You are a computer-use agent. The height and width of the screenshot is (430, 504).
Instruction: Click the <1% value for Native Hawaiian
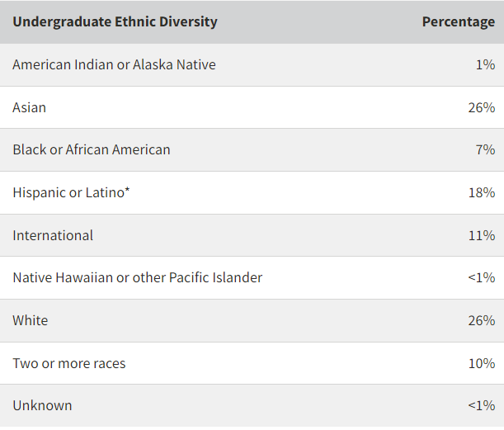(482, 277)
